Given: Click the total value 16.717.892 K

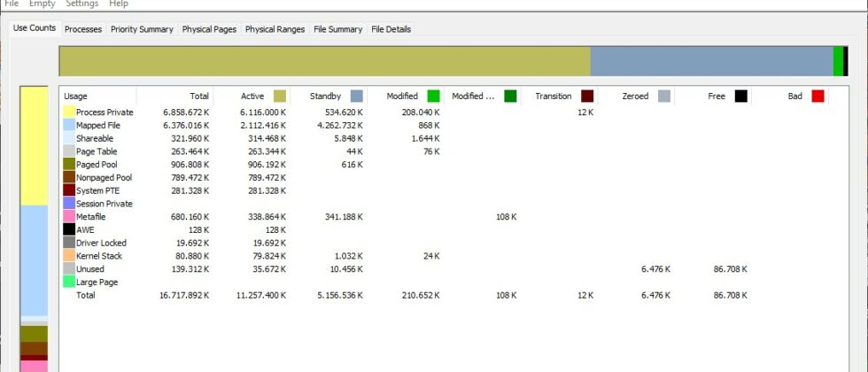Looking at the screenshot, I should (184, 295).
